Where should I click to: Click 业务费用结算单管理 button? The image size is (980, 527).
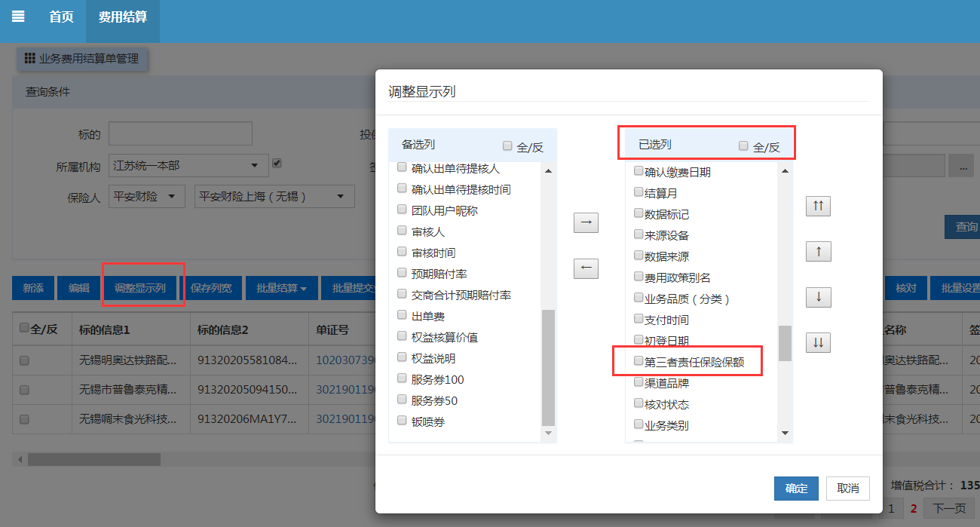[82, 58]
